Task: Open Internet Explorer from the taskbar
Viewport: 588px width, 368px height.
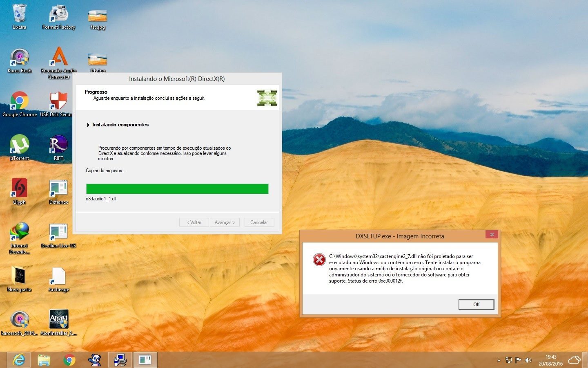Action: [x=19, y=360]
